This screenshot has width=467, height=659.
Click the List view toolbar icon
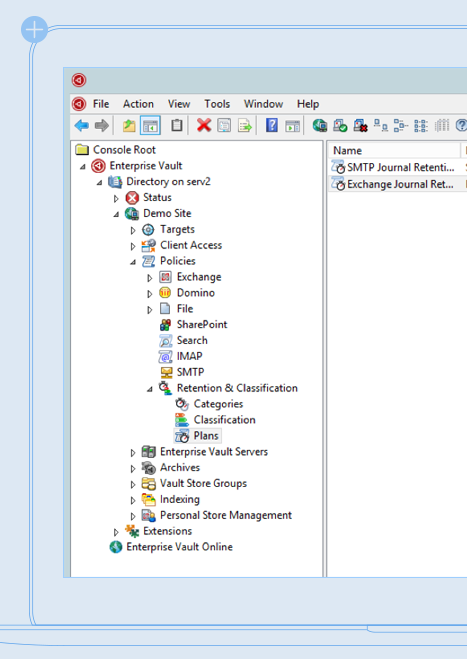point(421,125)
